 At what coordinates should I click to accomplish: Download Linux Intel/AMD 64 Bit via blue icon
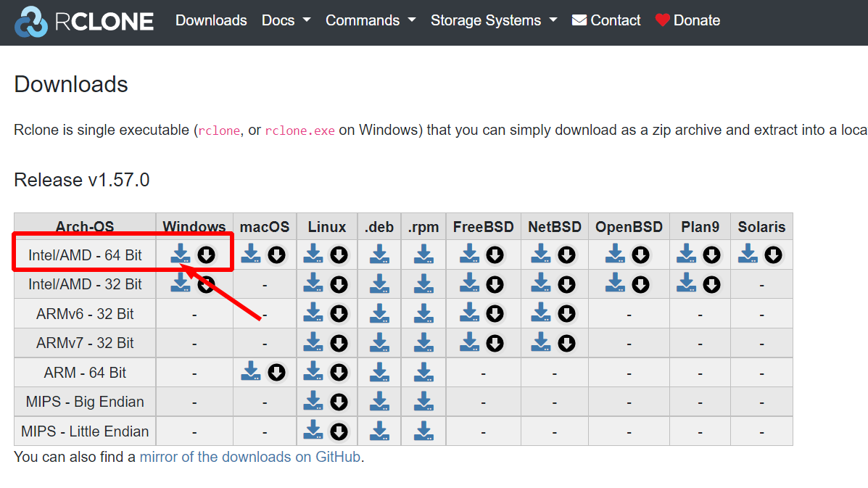313,254
